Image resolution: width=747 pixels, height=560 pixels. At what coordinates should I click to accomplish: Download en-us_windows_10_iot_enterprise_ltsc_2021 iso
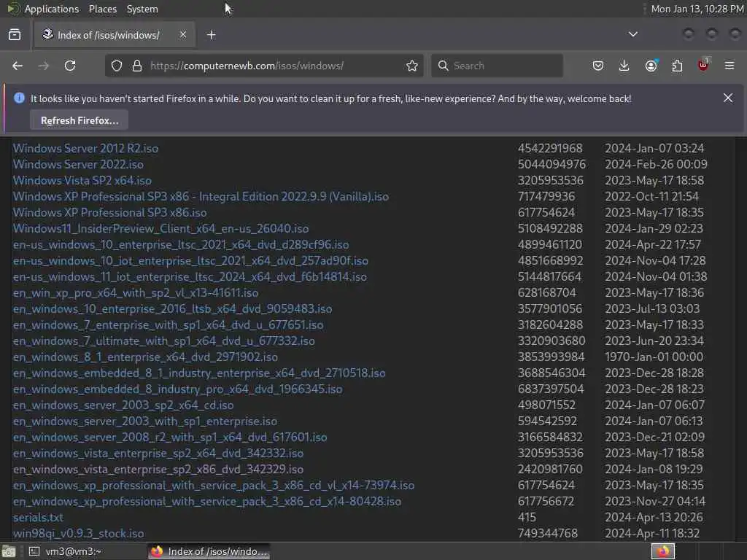[190, 260]
